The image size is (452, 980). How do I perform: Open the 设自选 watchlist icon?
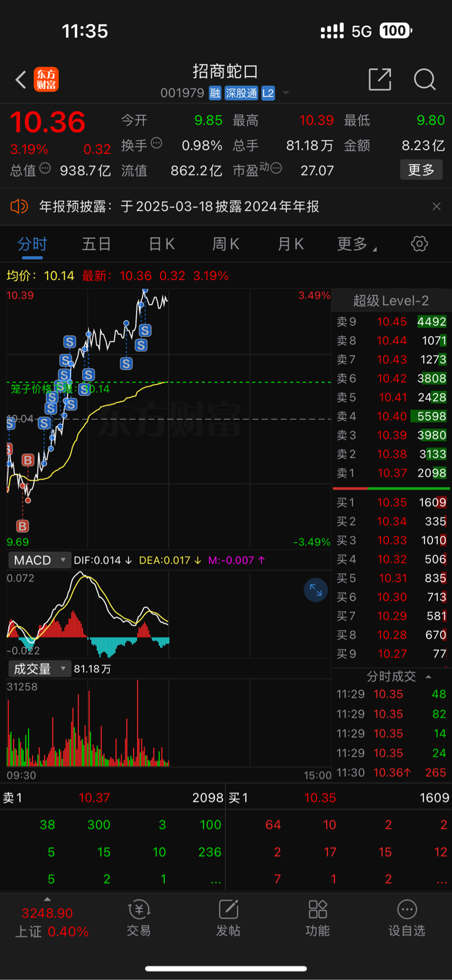click(407, 918)
